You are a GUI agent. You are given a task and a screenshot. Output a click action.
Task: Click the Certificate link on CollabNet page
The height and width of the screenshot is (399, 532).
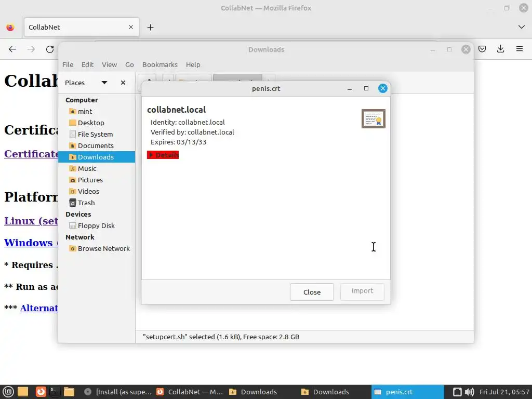[31, 154]
